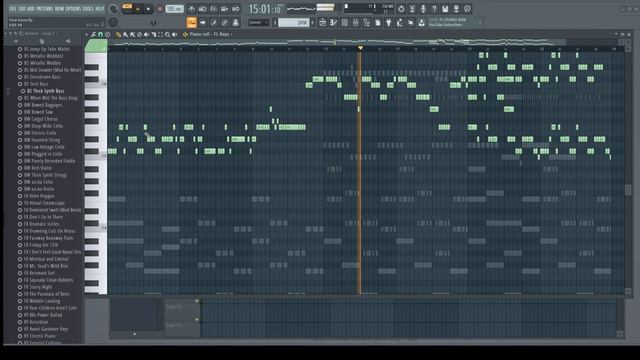Screen dimensions: 640x360
Task: Open the EDIT menu
Action: [x=22, y=9]
